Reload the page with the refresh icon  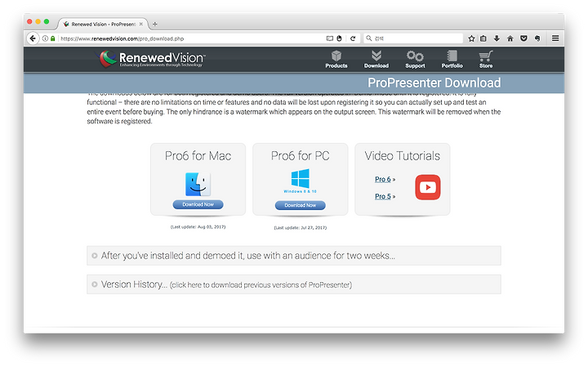(x=353, y=38)
